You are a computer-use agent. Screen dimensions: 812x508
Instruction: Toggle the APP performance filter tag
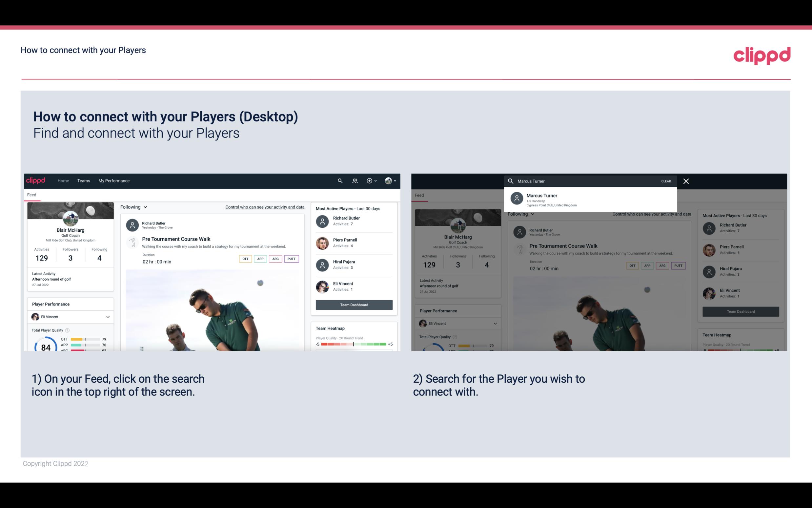pyautogui.click(x=260, y=259)
